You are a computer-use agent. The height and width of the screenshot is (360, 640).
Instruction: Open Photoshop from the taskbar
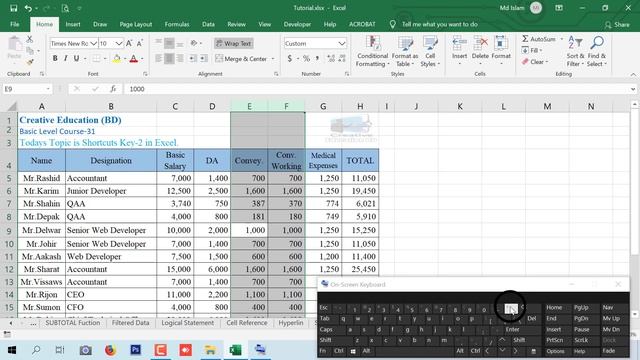click(x=136, y=350)
